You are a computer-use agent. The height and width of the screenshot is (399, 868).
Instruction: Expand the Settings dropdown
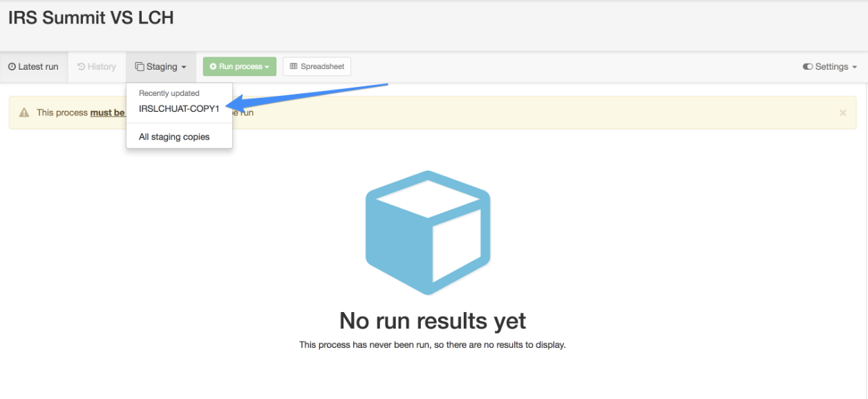[x=830, y=67]
